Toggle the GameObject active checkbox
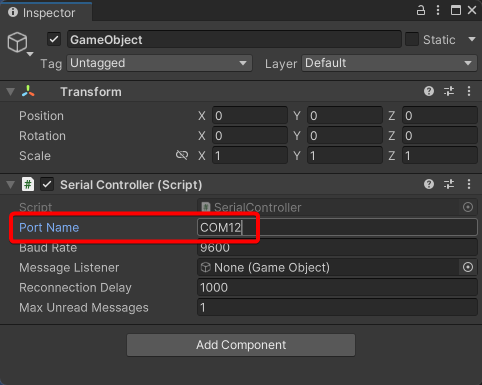The image size is (482, 385). [x=54, y=39]
